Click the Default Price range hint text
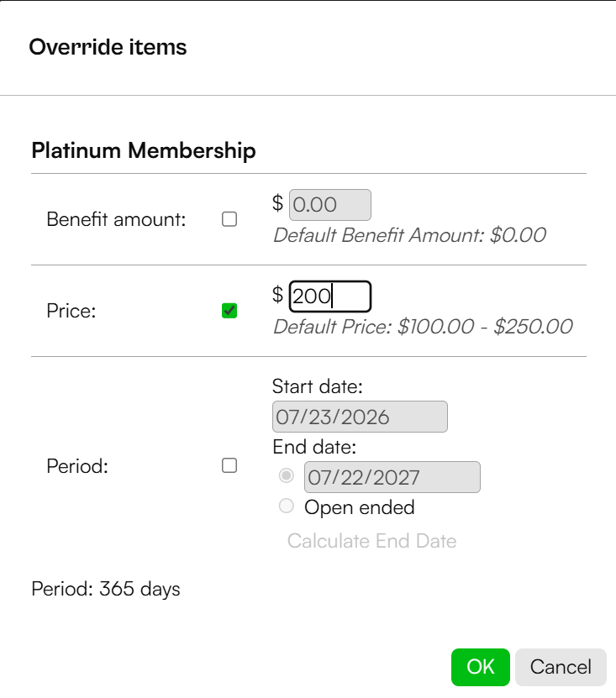Screen dimensions: 616x698 (423, 326)
